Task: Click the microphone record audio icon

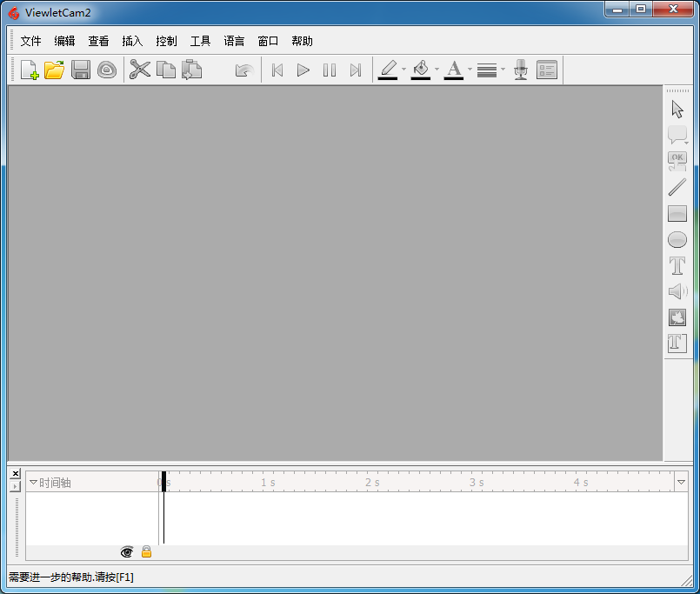Action: (520, 70)
